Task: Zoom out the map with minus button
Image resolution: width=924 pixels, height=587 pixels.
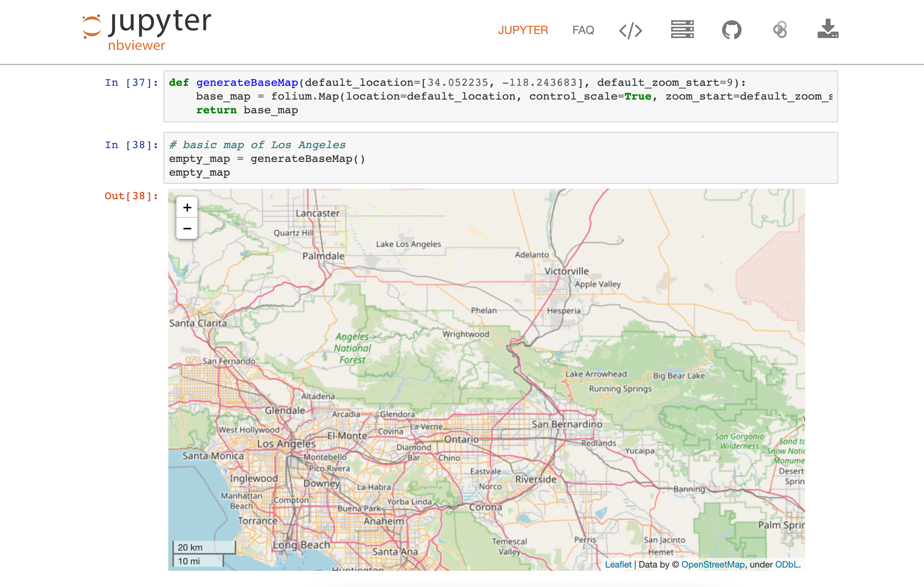Action: pos(187,229)
